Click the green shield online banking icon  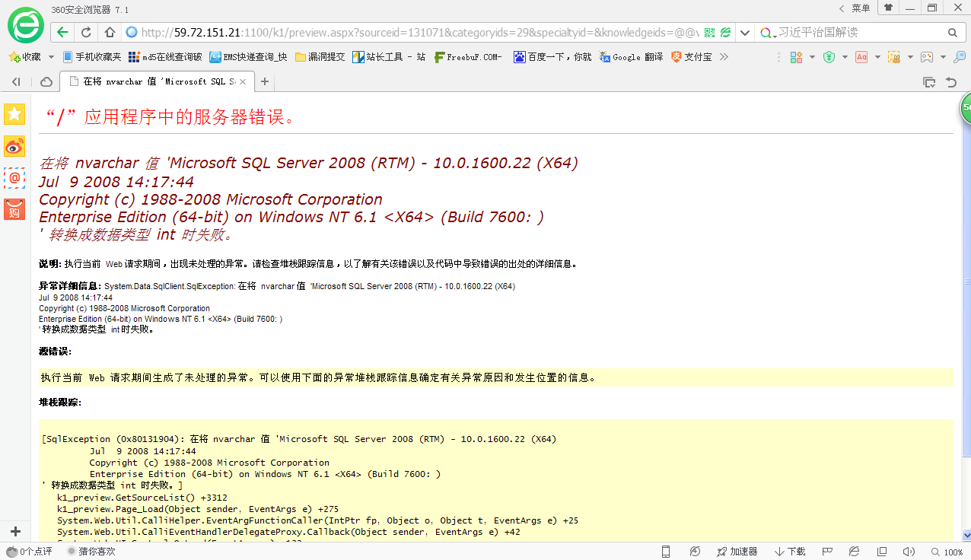(x=829, y=57)
